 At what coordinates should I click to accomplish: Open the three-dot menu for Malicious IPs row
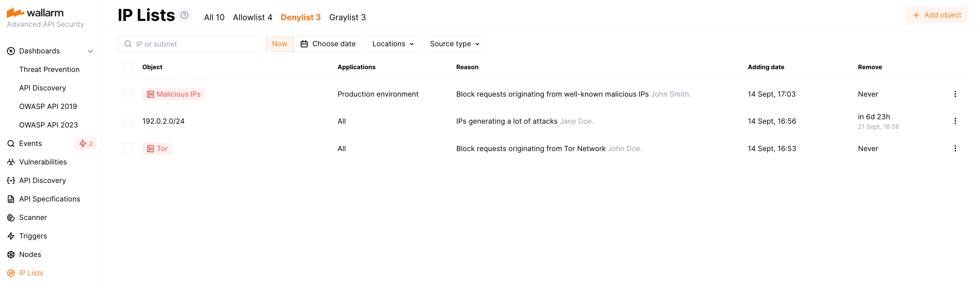955,94
